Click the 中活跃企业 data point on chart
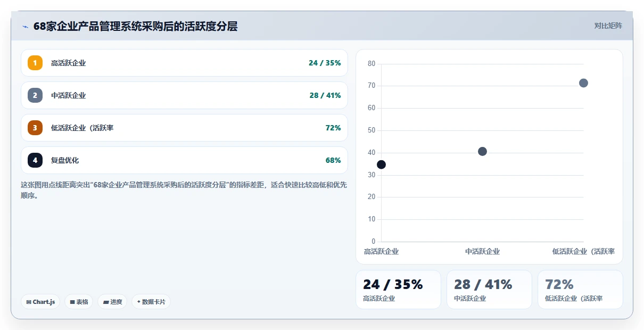 pos(482,151)
